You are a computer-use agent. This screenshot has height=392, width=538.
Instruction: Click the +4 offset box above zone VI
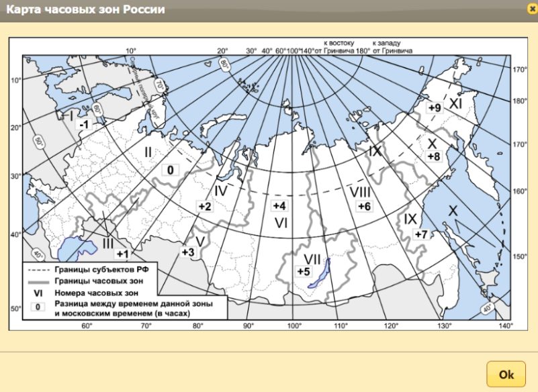click(279, 205)
